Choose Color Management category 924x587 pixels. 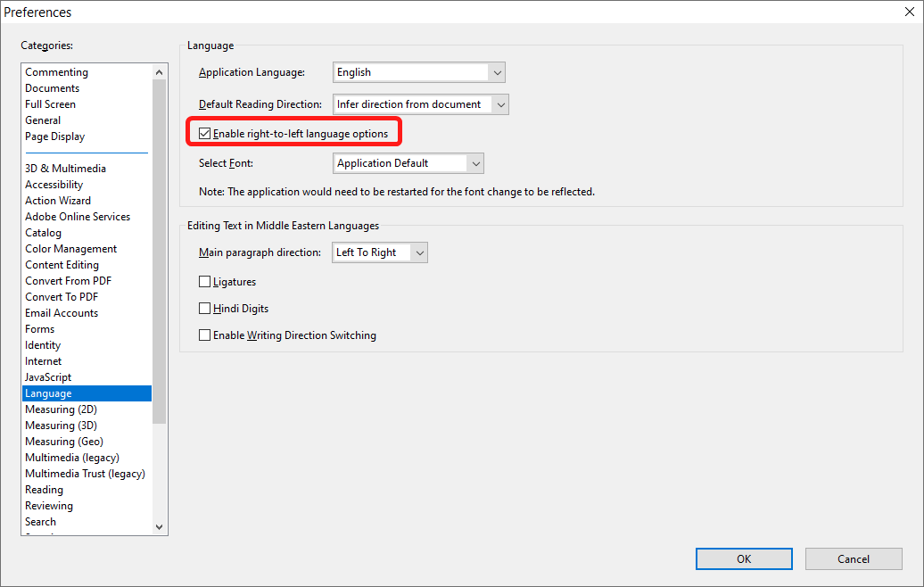tap(70, 249)
